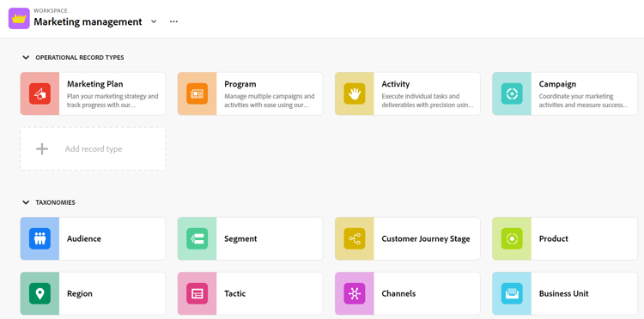Click the yellow Activity hand icon

(x=355, y=93)
